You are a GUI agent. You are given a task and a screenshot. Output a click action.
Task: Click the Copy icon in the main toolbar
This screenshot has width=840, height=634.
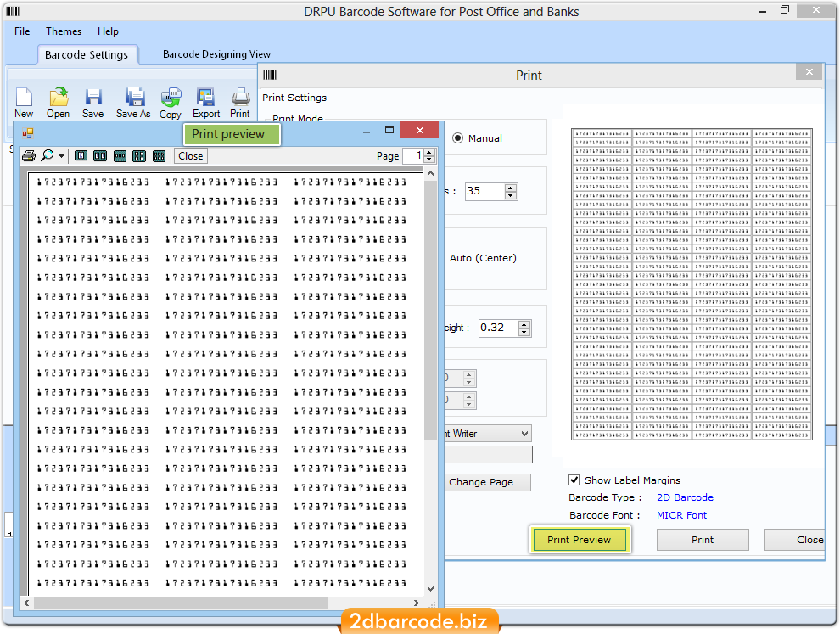[171, 97]
